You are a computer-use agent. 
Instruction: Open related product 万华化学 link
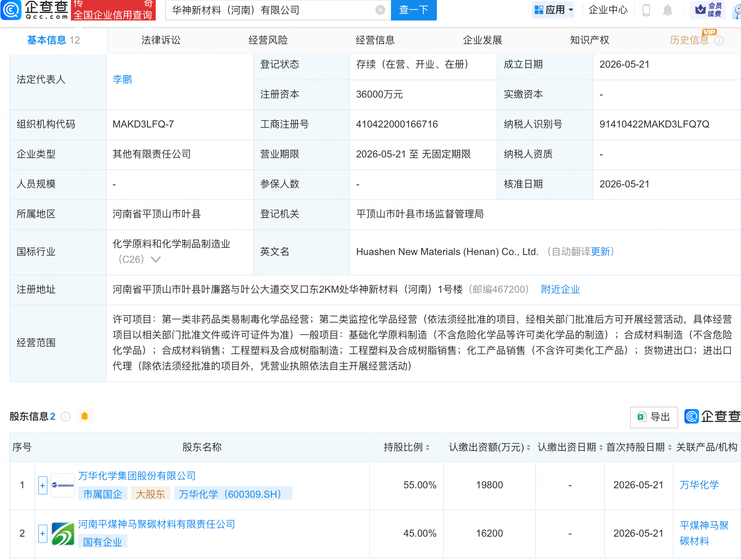coord(699,485)
